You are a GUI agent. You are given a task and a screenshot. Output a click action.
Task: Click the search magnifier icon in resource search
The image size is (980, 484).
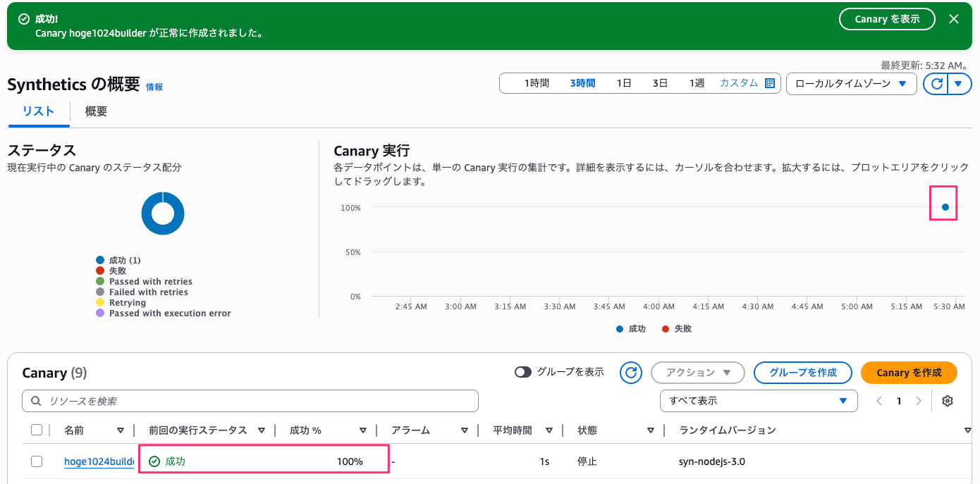36,401
